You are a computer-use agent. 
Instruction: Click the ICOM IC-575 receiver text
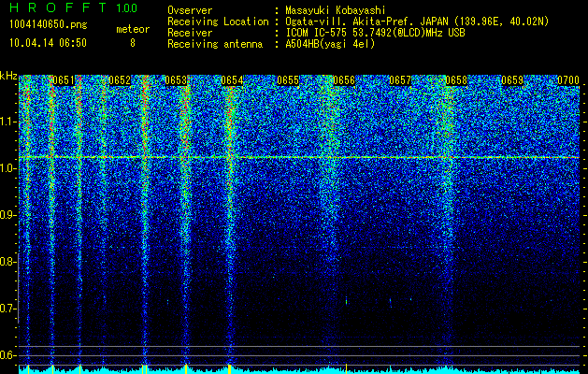click(375, 33)
